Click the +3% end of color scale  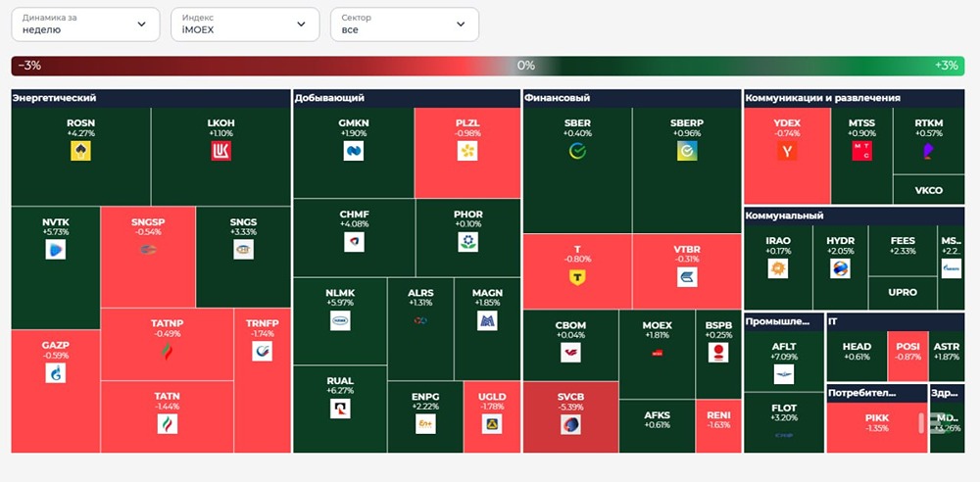point(947,66)
